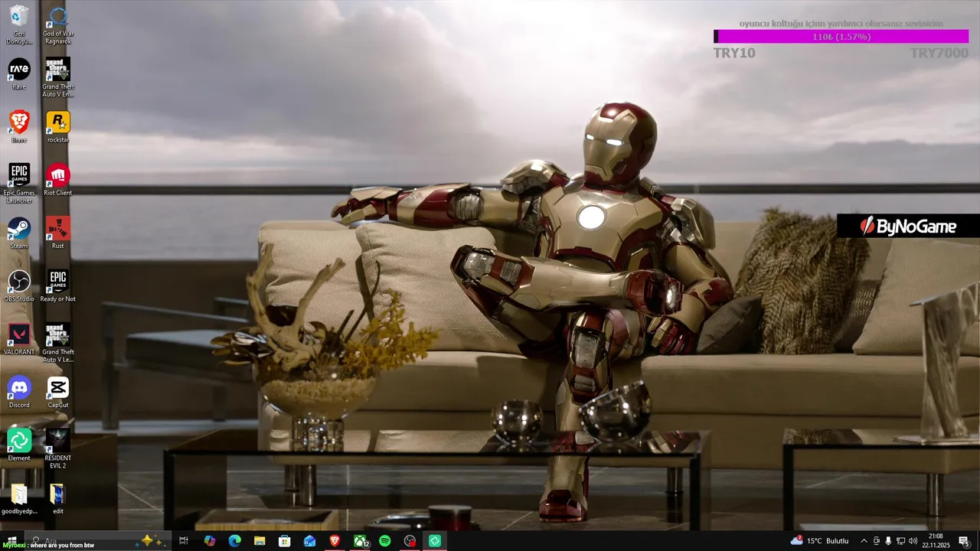
Task: Select the Grand Theft Auto V Legacy shortcut
Action: point(58,342)
